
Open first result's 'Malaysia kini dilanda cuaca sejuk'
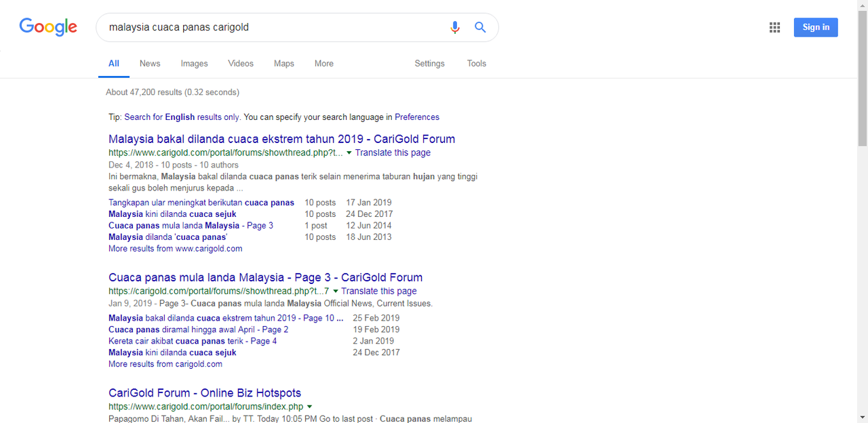pos(172,214)
